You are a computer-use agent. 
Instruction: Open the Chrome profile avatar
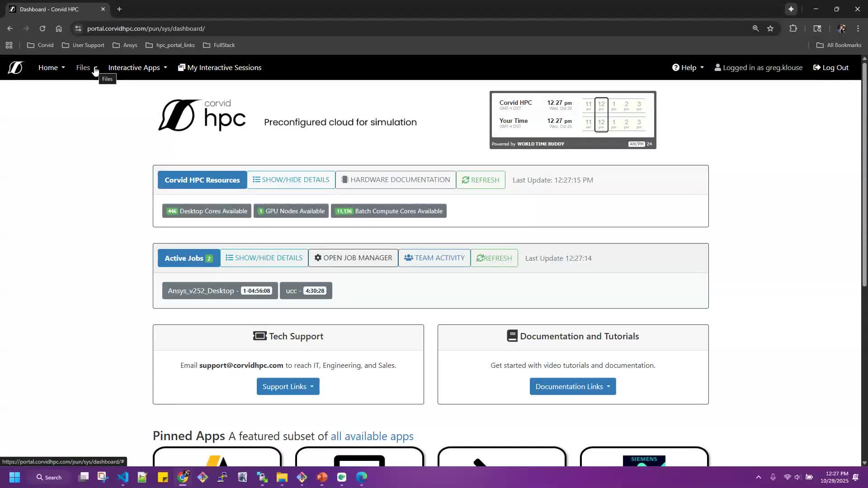841,28
